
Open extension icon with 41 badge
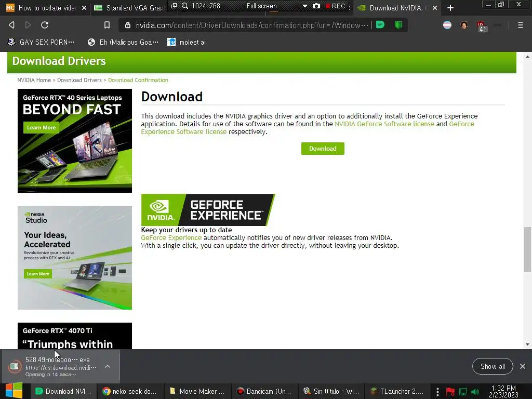tap(482, 26)
